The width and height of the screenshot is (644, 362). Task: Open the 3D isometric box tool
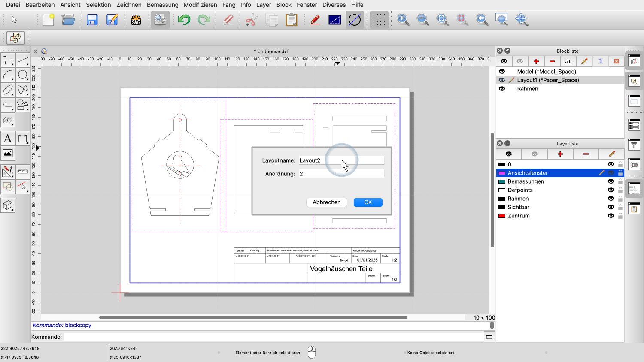click(8, 205)
